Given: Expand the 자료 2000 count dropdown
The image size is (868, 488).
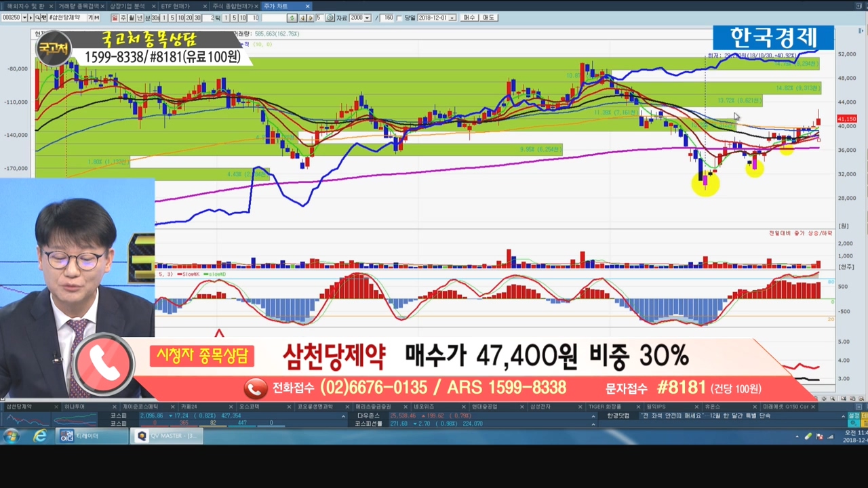Looking at the screenshot, I should (368, 18).
